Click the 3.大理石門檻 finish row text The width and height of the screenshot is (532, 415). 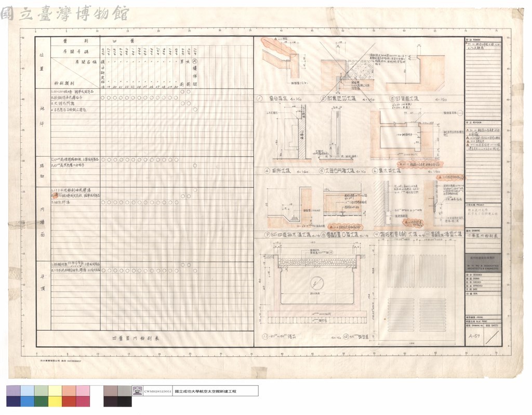coord(63,103)
